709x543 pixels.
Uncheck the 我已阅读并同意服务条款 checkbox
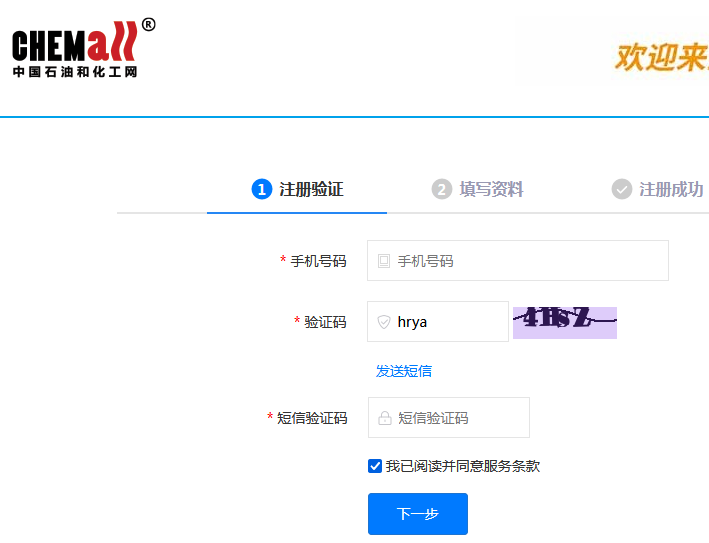(x=375, y=466)
